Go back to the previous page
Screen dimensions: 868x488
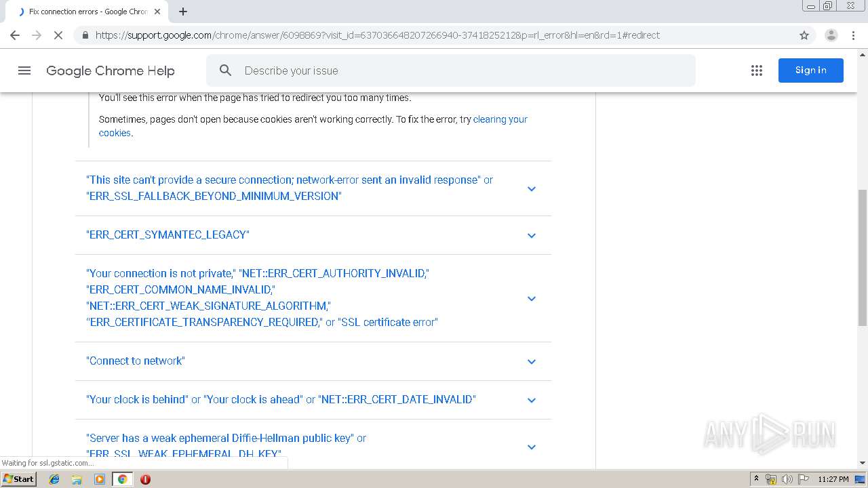(x=15, y=35)
